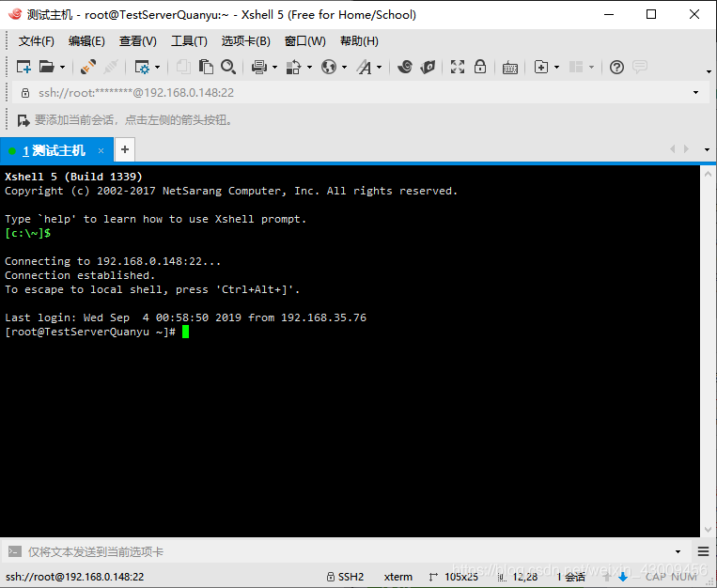This screenshot has height=588, width=717.
Task: Click the add current session arrow icon
Action: pyautogui.click(x=23, y=121)
